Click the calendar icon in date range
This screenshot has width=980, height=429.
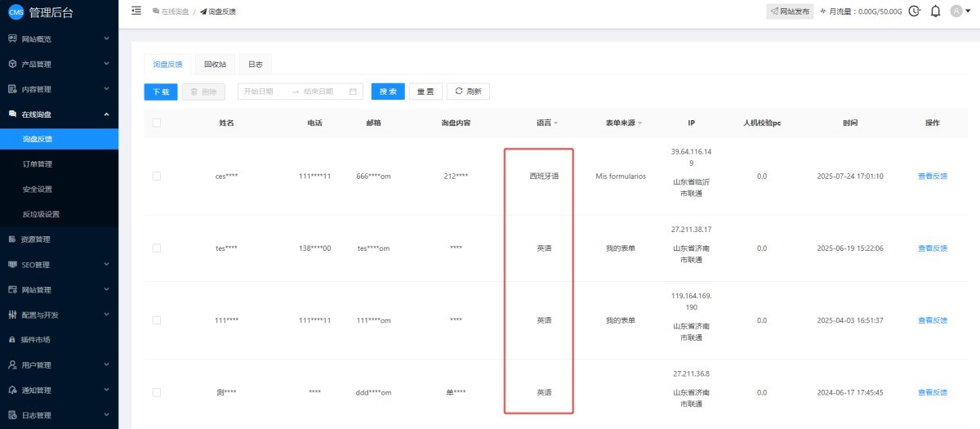[353, 92]
